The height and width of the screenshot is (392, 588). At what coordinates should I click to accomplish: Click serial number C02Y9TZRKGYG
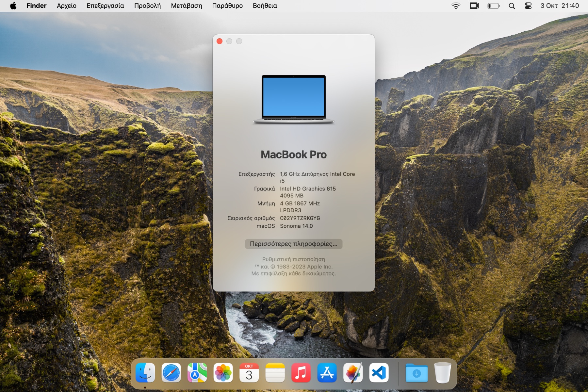click(x=300, y=218)
